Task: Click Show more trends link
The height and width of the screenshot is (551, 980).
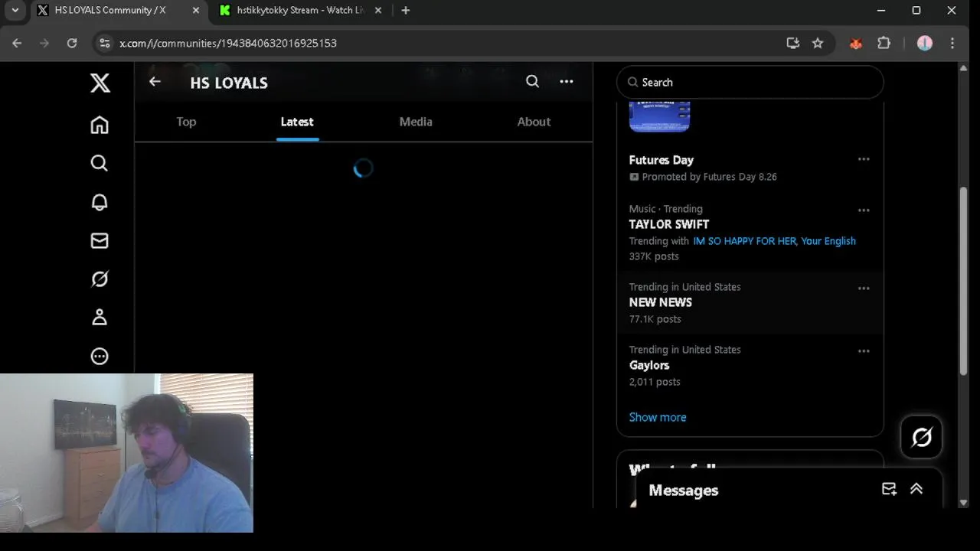Action: [658, 417]
